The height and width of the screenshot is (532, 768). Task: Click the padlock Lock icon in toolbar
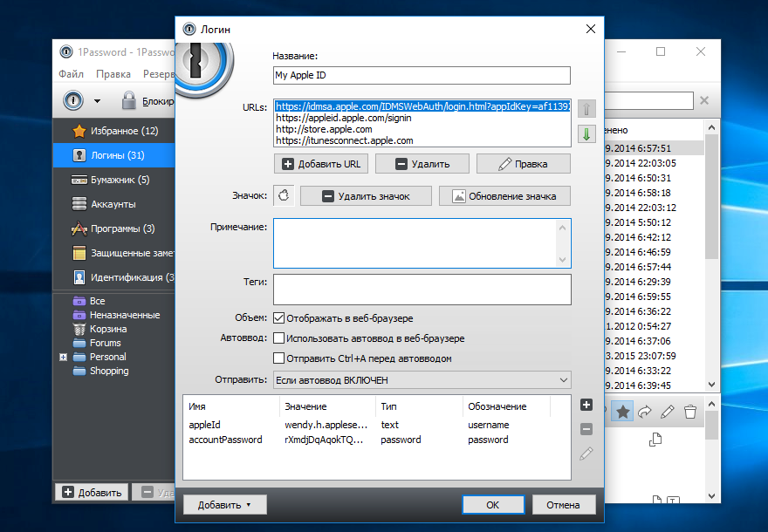coord(128,101)
